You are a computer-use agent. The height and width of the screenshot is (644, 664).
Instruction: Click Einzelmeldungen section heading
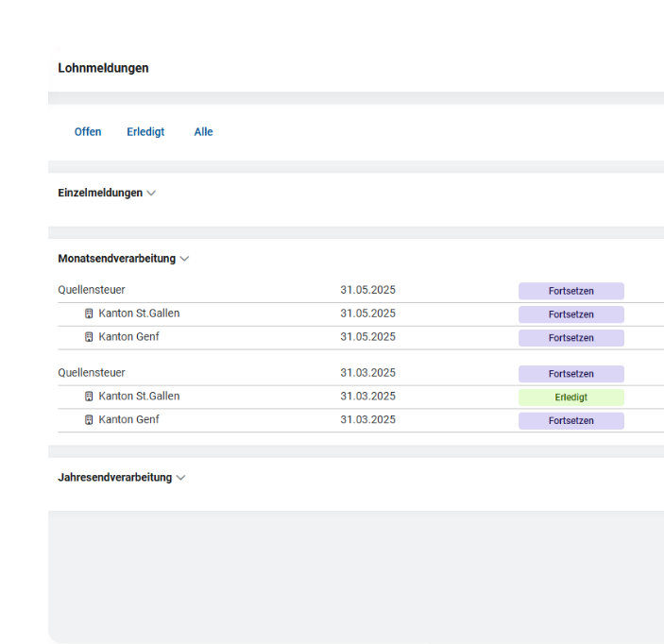[100, 193]
